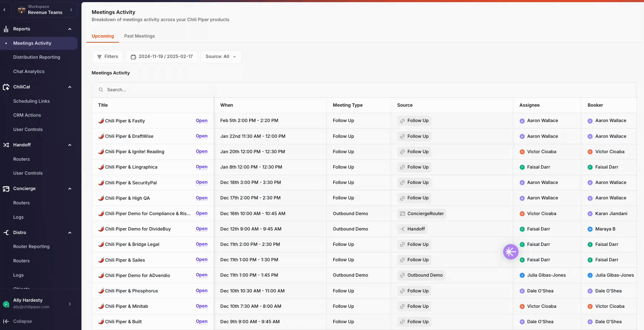The image size is (644, 330).
Task: Click the calendar icon in date range
Action: 133,57
